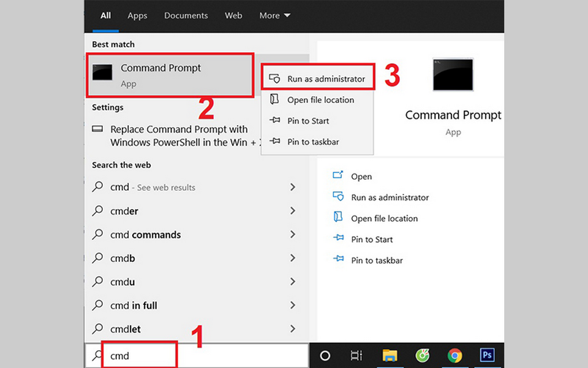Viewport: 588px width, 368px height.
Task: Click keyboard icon next to Replace Command Prompt setting
Action: coord(97,129)
